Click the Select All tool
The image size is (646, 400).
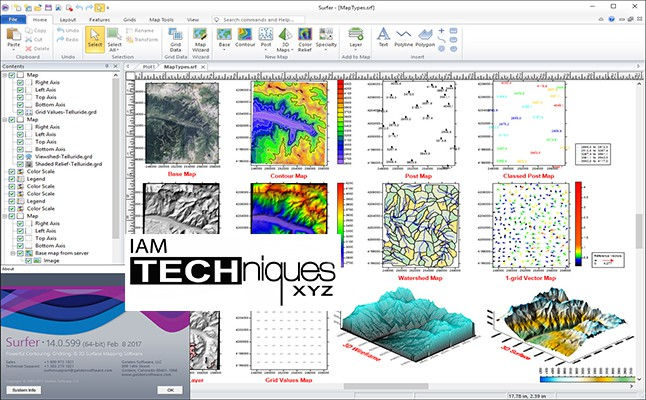114,40
